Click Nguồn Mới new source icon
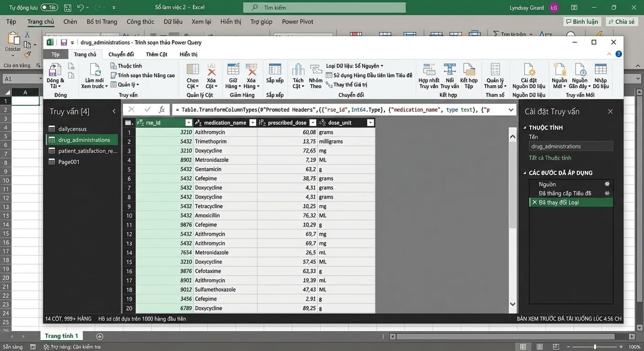644x351 pixels. (559, 69)
